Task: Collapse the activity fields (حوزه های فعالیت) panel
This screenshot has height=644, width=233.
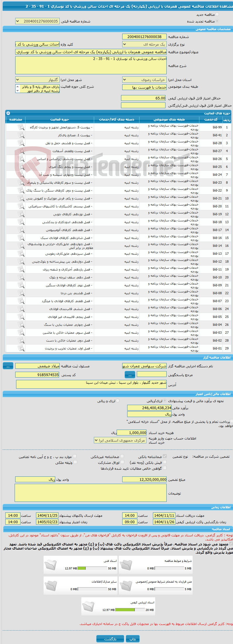Action: coord(8,113)
